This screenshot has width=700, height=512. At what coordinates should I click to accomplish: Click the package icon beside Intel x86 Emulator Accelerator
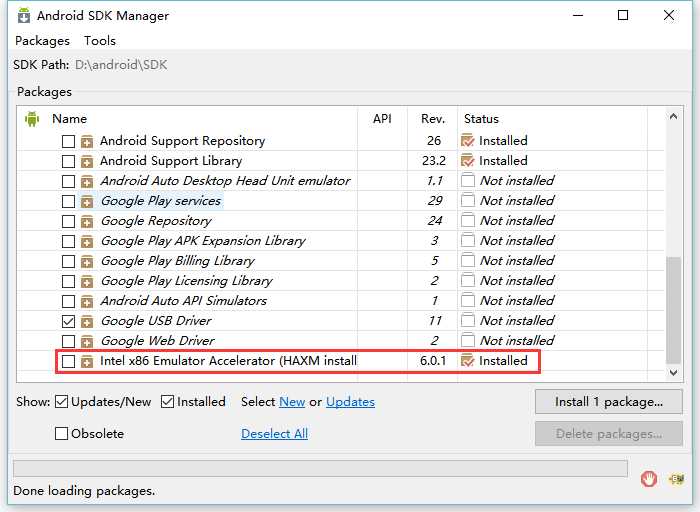pyautogui.click(x=87, y=362)
